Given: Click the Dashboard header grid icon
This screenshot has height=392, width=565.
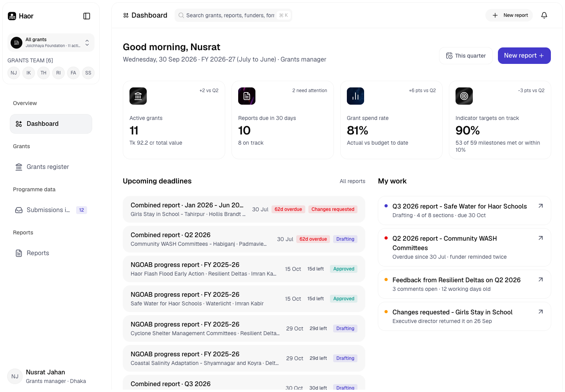Looking at the screenshot, I should pyautogui.click(x=126, y=15).
